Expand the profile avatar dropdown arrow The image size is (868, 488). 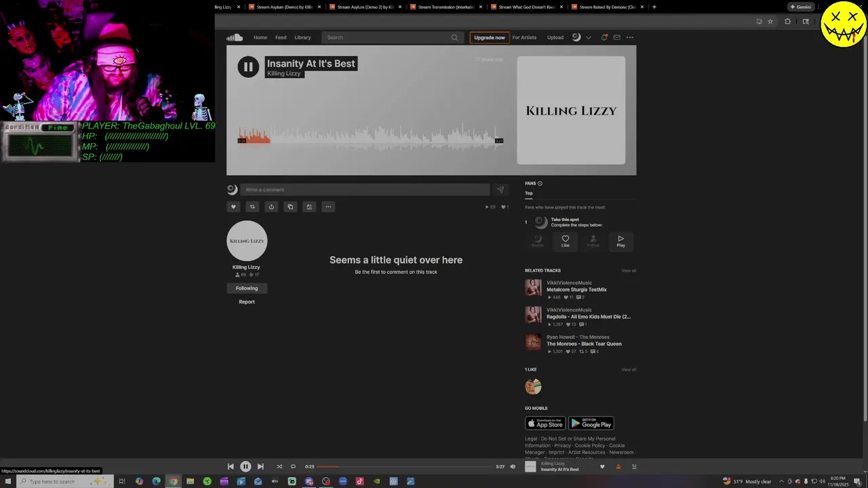point(588,37)
